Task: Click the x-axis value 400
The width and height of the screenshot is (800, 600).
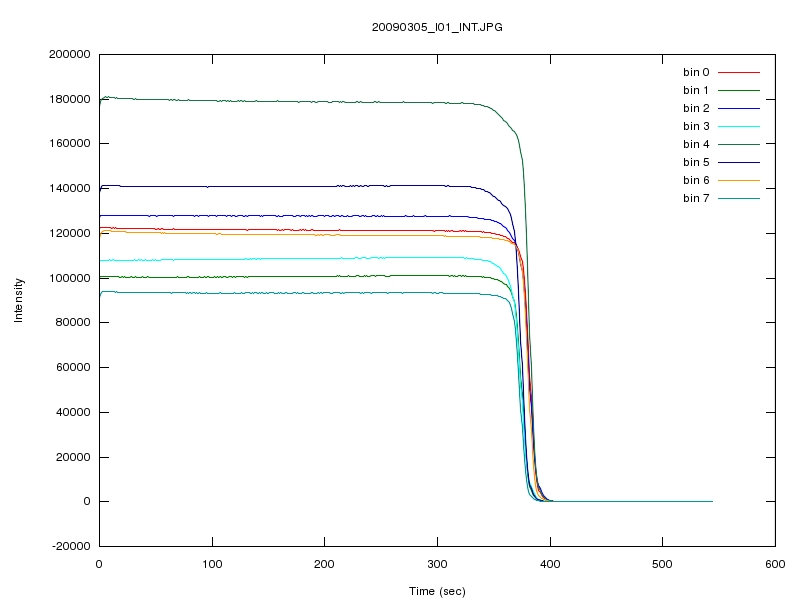Action: point(550,564)
